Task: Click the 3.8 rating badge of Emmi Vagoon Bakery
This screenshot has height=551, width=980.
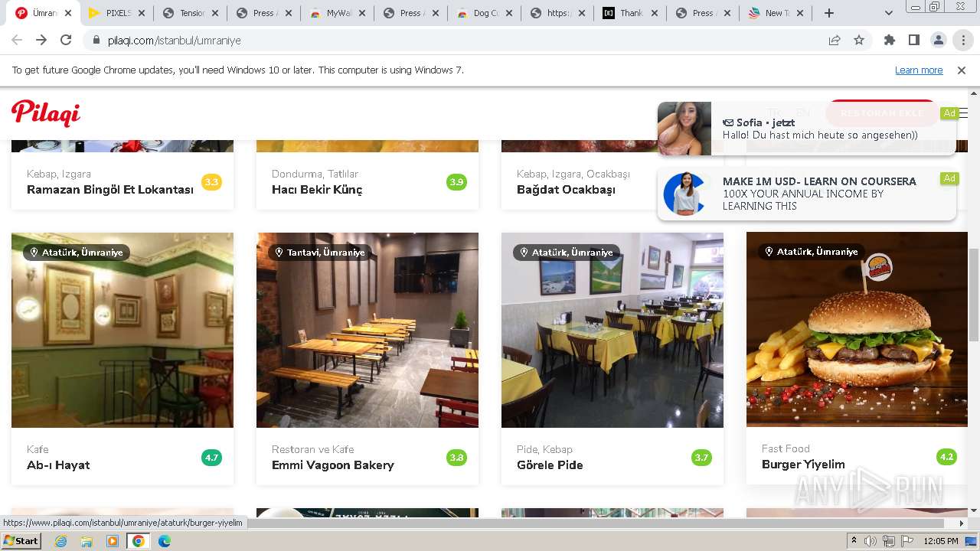Action: (x=456, y=458)
